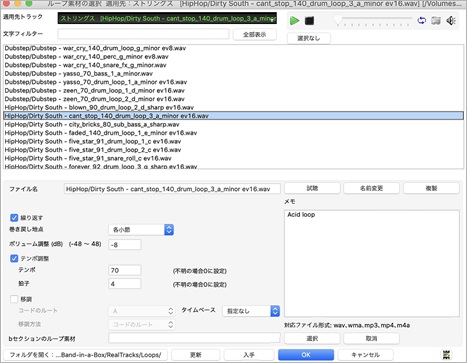Click the speaker volume icon
Screen dimensions: 467x363
451,21
